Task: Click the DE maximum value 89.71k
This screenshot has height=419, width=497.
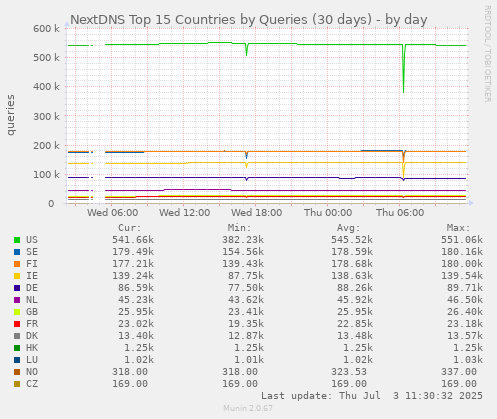Action: tap(465, 288)
